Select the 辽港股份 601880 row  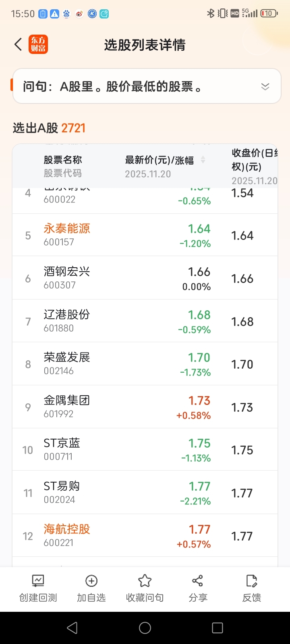point(145,321)
